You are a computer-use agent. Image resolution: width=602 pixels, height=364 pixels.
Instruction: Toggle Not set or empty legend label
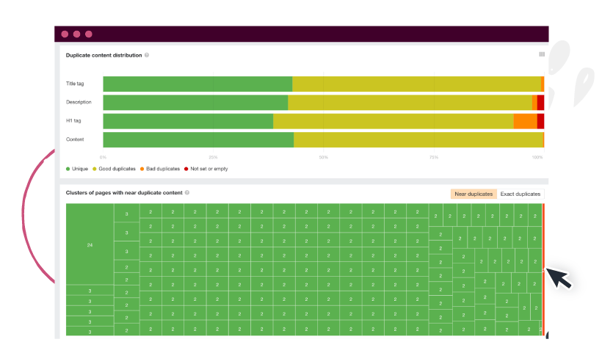(209, 169)
